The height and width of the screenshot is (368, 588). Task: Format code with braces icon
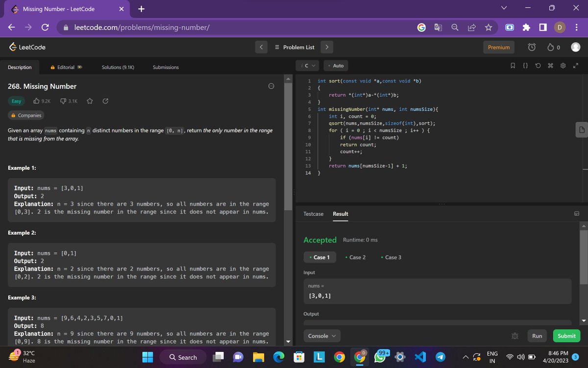[x=525, y=66]
